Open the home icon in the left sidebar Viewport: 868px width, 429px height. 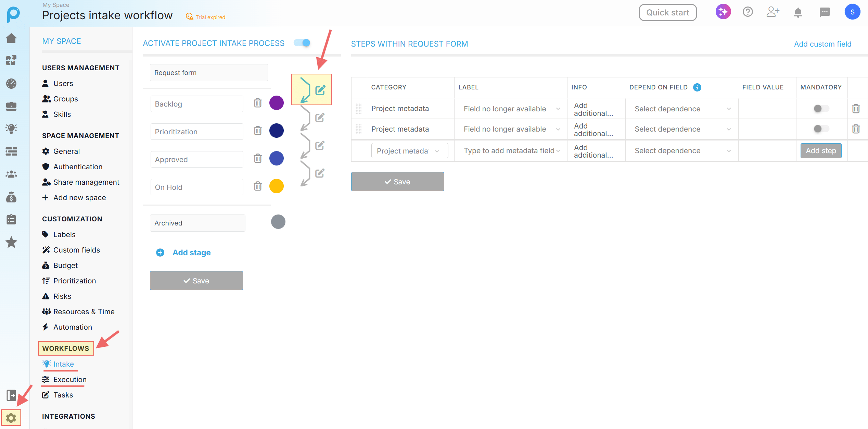click(11, 38)
